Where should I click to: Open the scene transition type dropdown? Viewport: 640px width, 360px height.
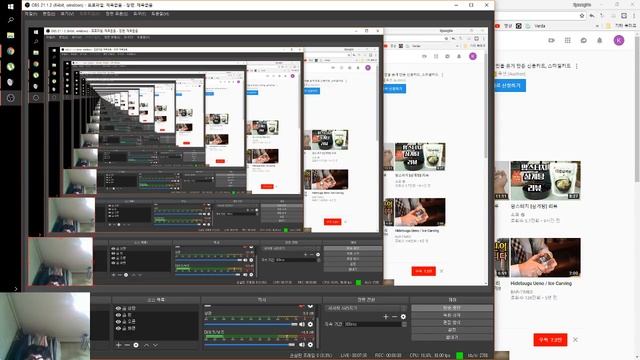point(366,308)
